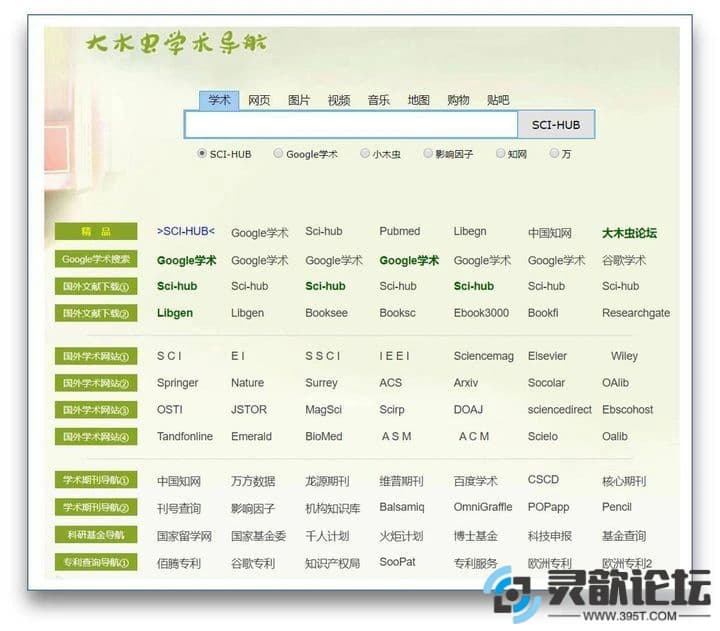Open the 龙源期刊 link

click(327, 481)
